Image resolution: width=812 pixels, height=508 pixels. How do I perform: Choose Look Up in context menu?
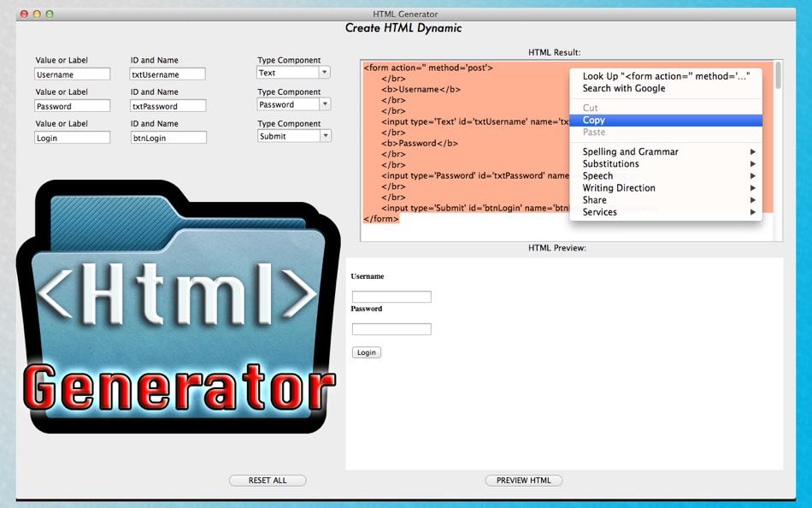pyautogui.click(x=666, y=75)
